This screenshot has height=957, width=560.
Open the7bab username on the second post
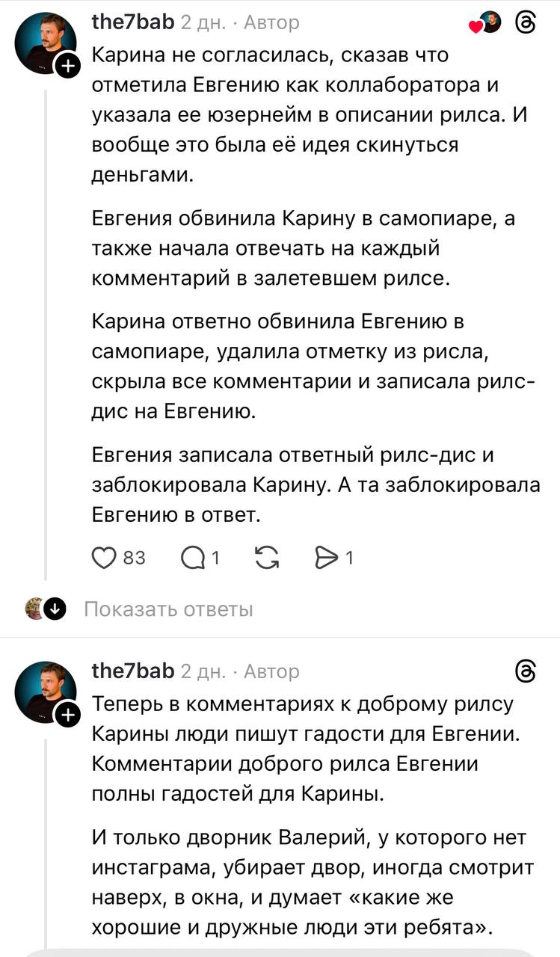[132, 671]
